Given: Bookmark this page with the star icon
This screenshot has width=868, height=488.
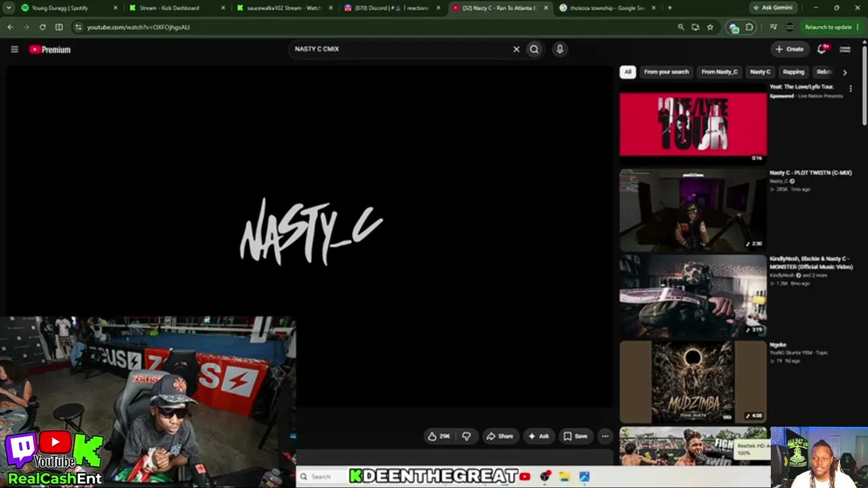Looking at the screenshot, I should pos(710,27).
